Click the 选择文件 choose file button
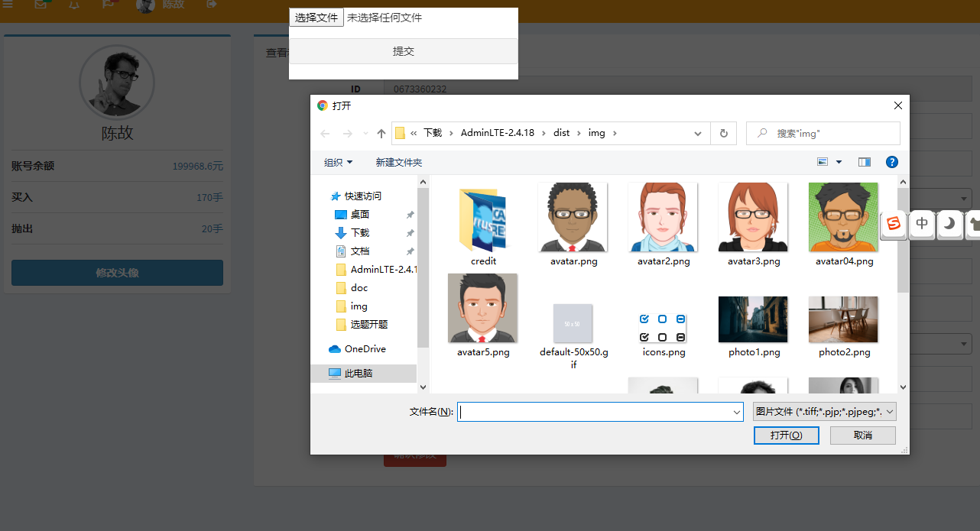980x531 pixels. (x=316, y=18)
